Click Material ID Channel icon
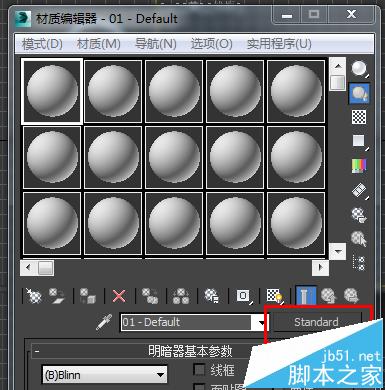385x390 pixels. click(x=244, y=296)
